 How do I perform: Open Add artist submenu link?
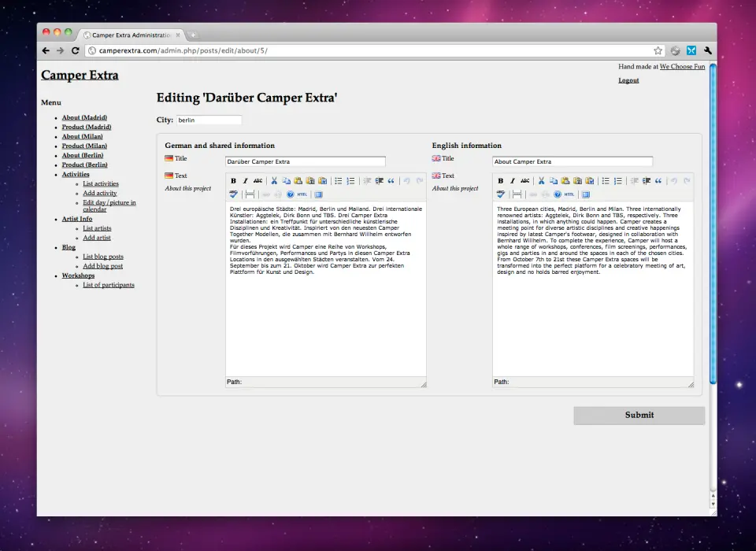(x=96, y=238)
